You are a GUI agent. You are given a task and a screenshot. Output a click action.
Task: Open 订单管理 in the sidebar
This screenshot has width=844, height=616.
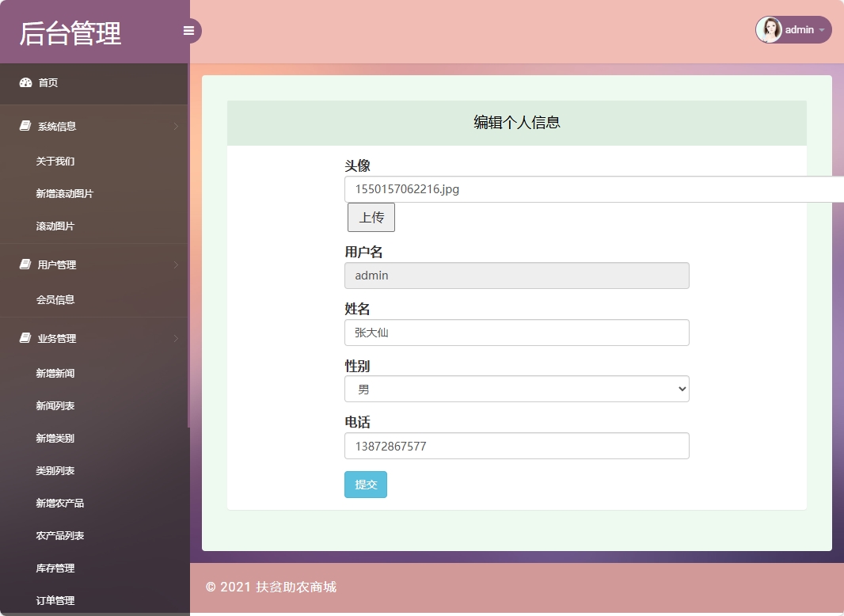tap(55, 600)
